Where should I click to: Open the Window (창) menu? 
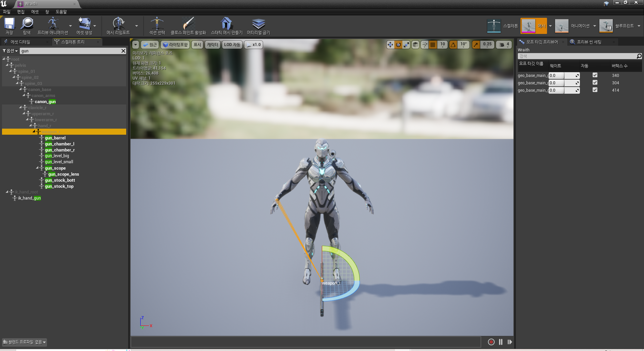coord(47,12)
